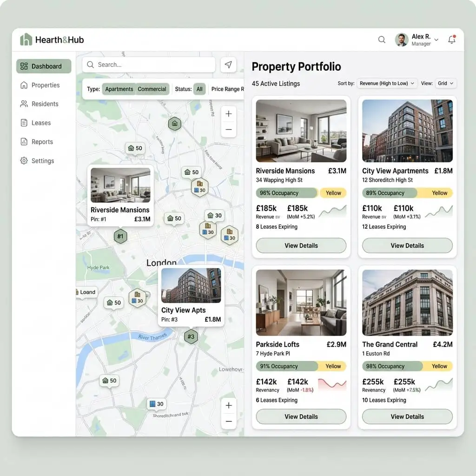The width and height of the screenshot is (476, 476).
Task: Click the Settings gear icon in sidebar
Action: pos(24,160)
